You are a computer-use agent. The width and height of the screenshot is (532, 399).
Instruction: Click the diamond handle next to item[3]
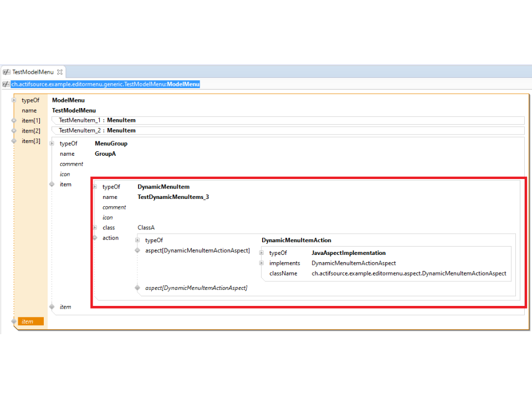(14, 141)
